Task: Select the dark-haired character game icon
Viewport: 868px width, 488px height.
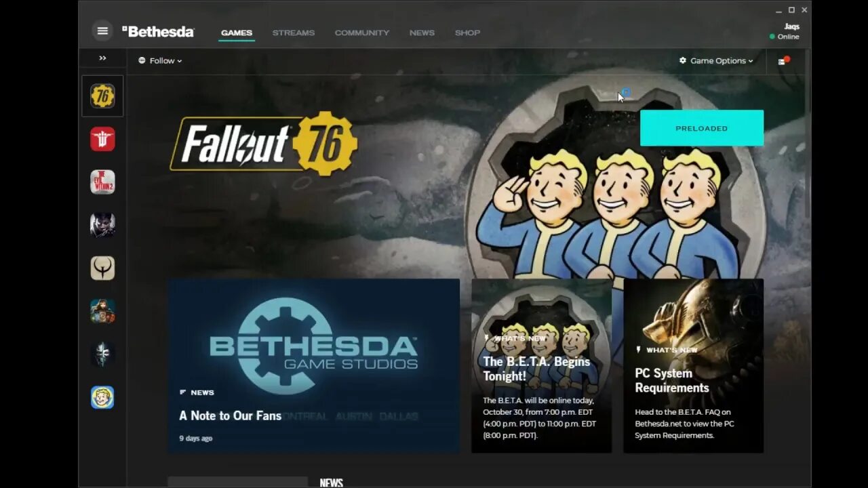Action: [x=102, y=225]
